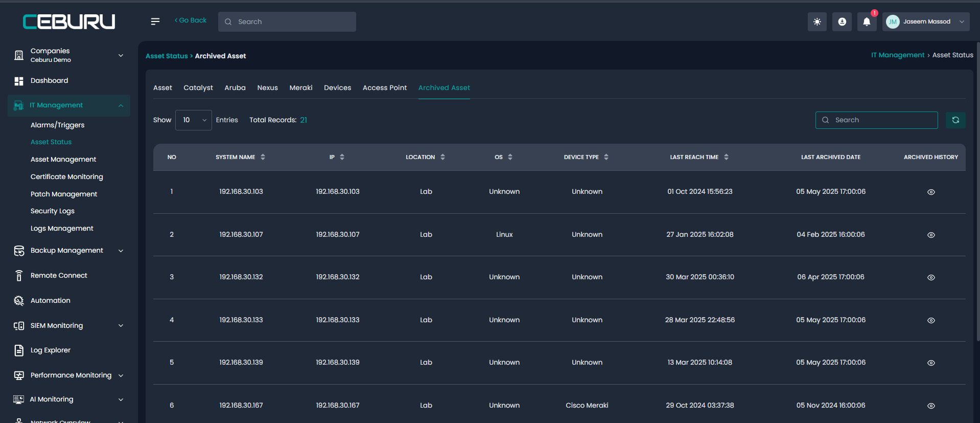The height and width of the screenshot is (423, 980).
Task: Click Asset Status breadcrumb link
Action: click(167, 56)
